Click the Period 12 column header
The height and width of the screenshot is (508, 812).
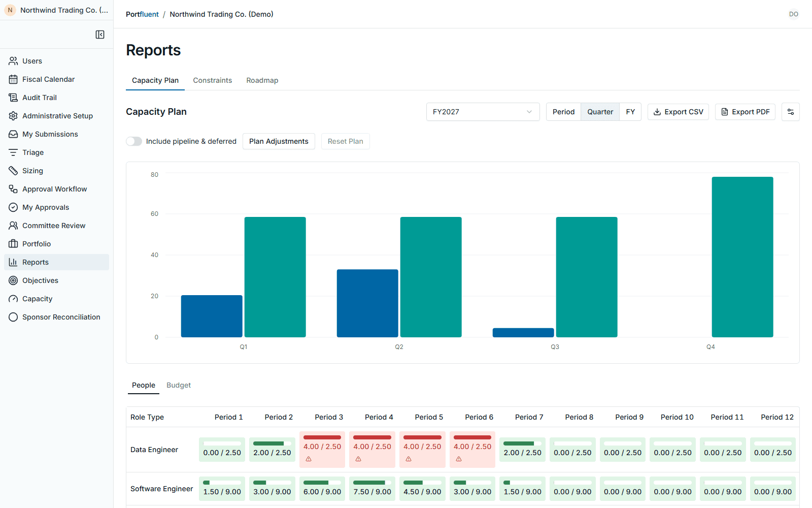click(x=777, y=417)
